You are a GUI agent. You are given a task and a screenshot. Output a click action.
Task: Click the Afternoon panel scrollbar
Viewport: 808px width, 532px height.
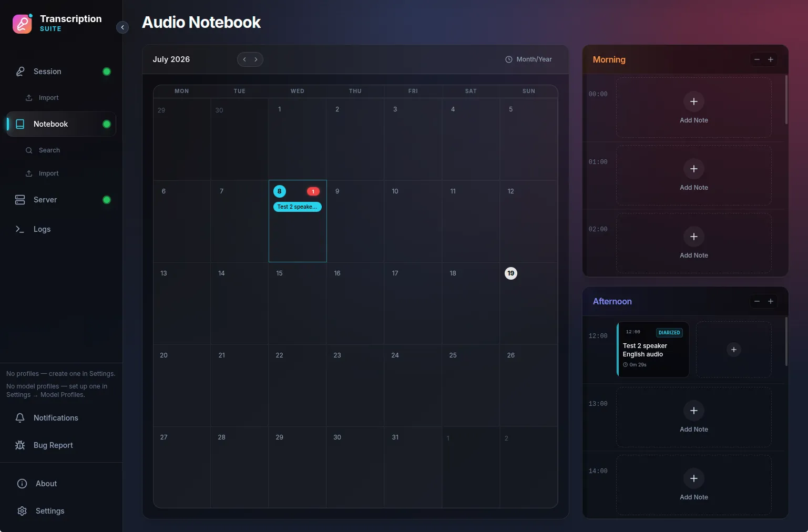pyautogui.click(x=786, y=341)
